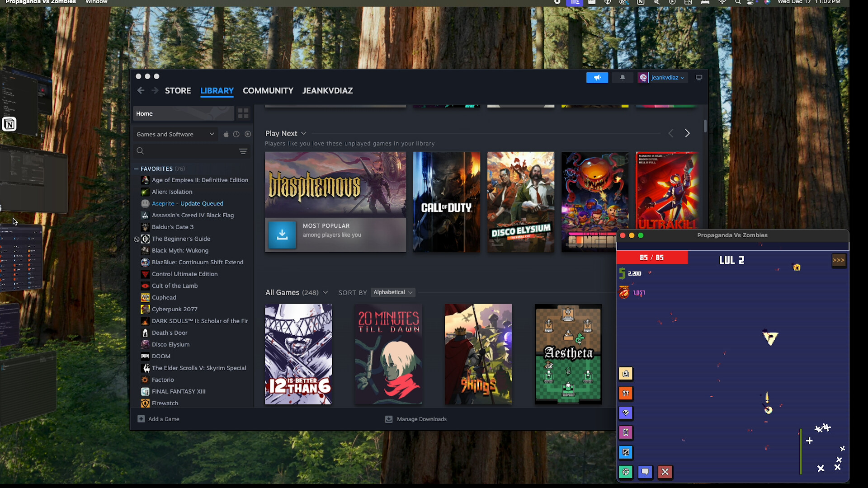Toggle the recent games clock filter
The width and height of the screenshot is (868, 488).
coord(236,134)
